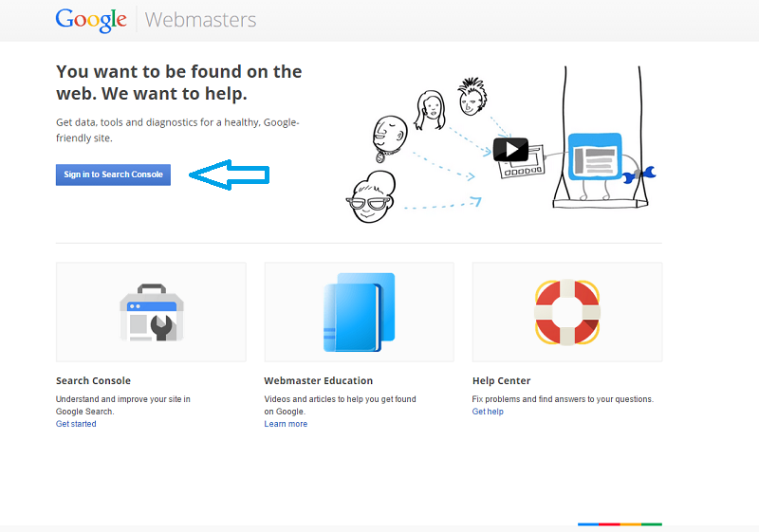The height and width of the screenshot is (532, 759).
Task: Click Sign in to Search Console button
Action: pyautogui.click(x=113, y=174)
